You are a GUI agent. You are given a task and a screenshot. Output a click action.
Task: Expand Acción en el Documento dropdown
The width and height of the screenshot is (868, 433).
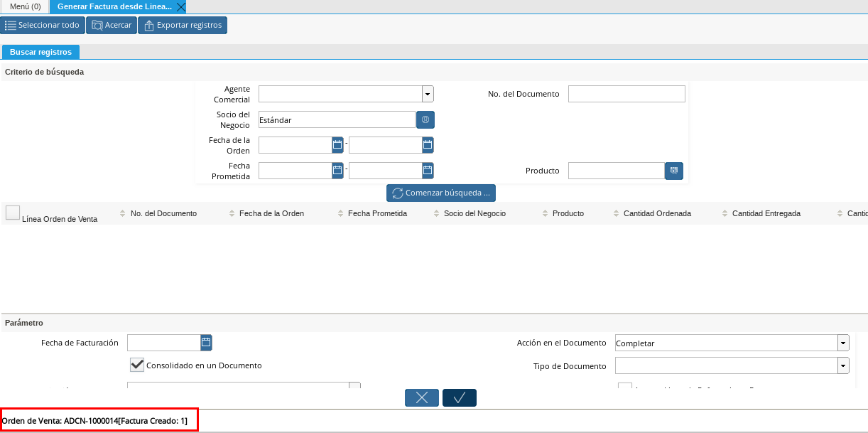(x=843, y=343)
